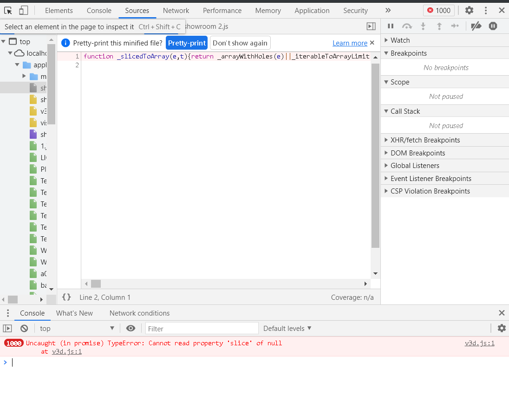Toggle pause on exceptions
This screenshot has width=509, height=420.
(x=493, y=26)
